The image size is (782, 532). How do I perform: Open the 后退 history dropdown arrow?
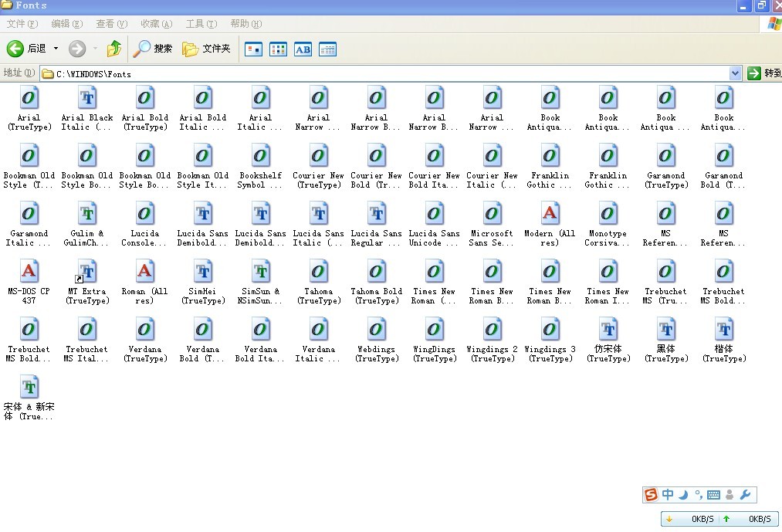point(56,49)
